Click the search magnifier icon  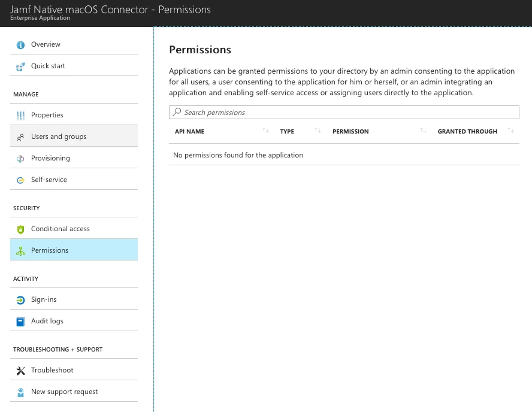177,112
